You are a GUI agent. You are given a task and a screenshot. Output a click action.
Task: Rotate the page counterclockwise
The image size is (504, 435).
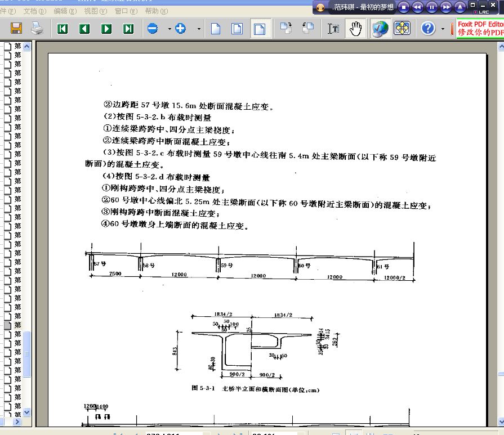pyautogui.click(x=308, y=28)
